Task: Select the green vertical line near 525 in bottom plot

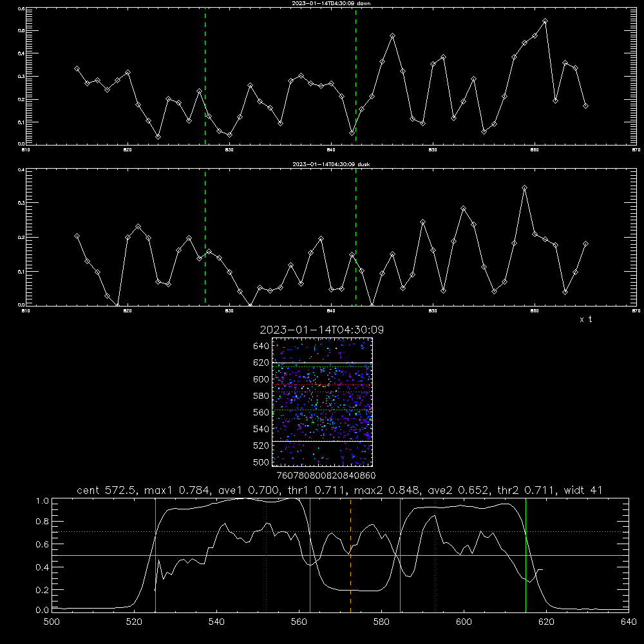Action: click(x=156, y=555)
